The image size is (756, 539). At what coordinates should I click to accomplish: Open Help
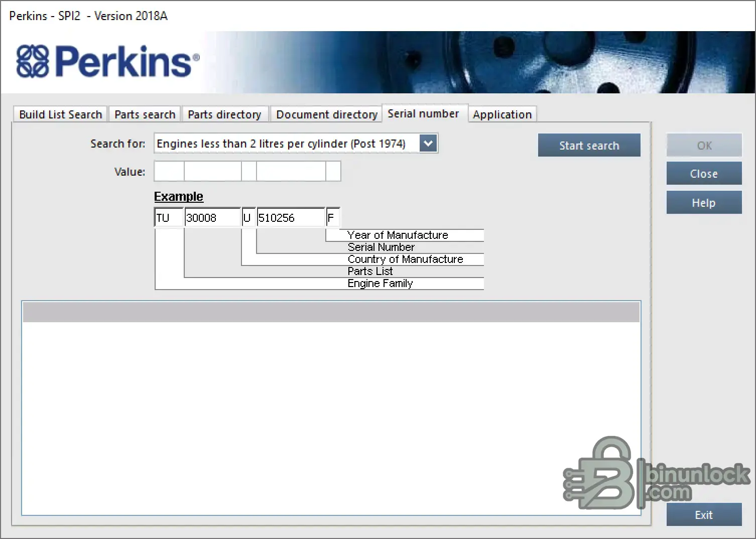pos(704,203)
